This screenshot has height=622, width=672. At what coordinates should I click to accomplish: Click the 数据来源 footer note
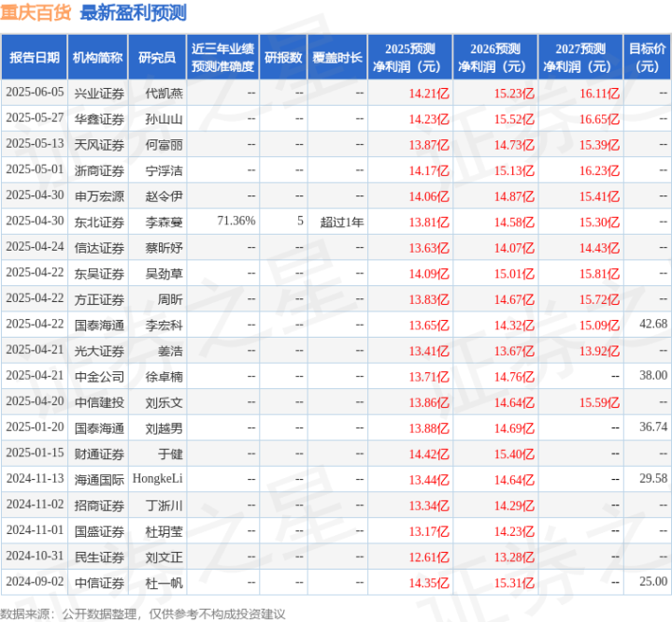[x=143, y=614]
